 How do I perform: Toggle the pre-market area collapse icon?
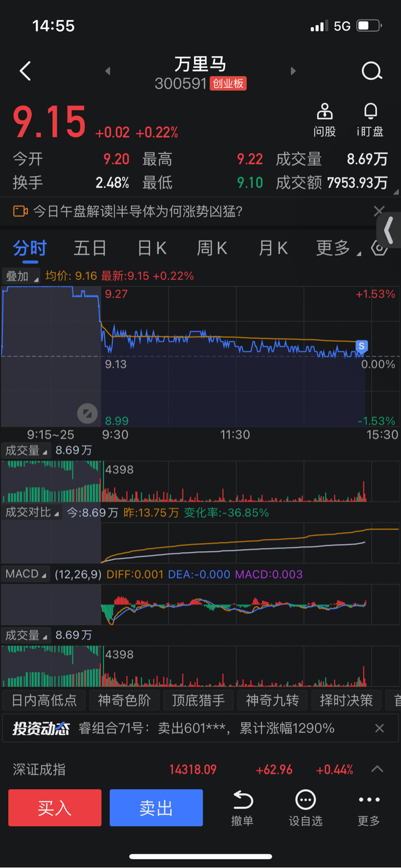point(87,414)
